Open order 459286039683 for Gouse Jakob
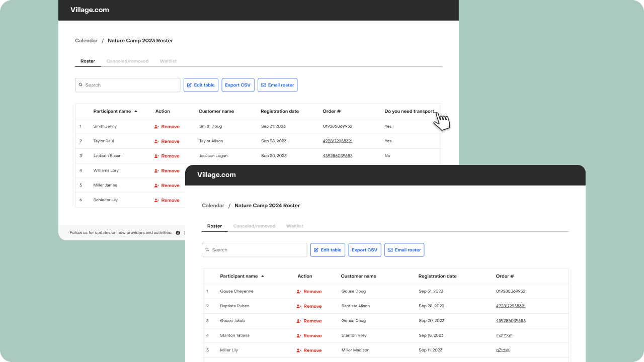Screen dimensions: 644x362 coord(511,321)
